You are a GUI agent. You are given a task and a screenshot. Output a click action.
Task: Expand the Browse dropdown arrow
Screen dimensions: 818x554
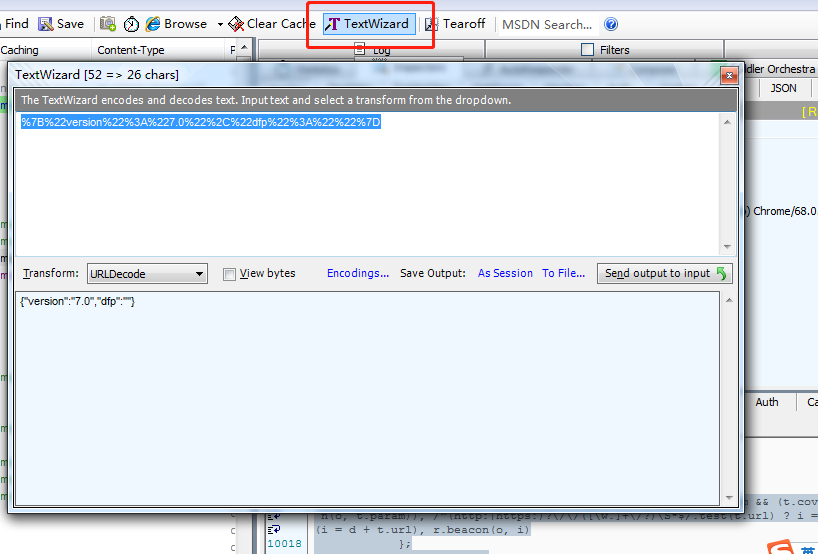click(220, 25)
